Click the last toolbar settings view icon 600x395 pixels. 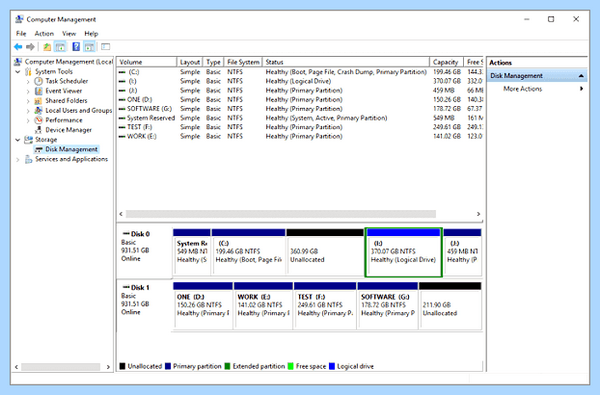point(106,47)
